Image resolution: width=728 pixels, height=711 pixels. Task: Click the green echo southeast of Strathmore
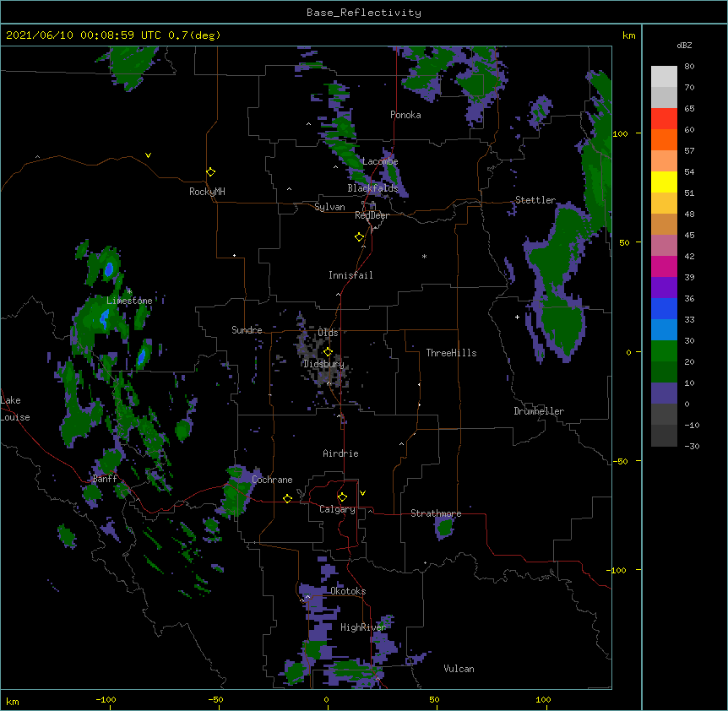445,528
